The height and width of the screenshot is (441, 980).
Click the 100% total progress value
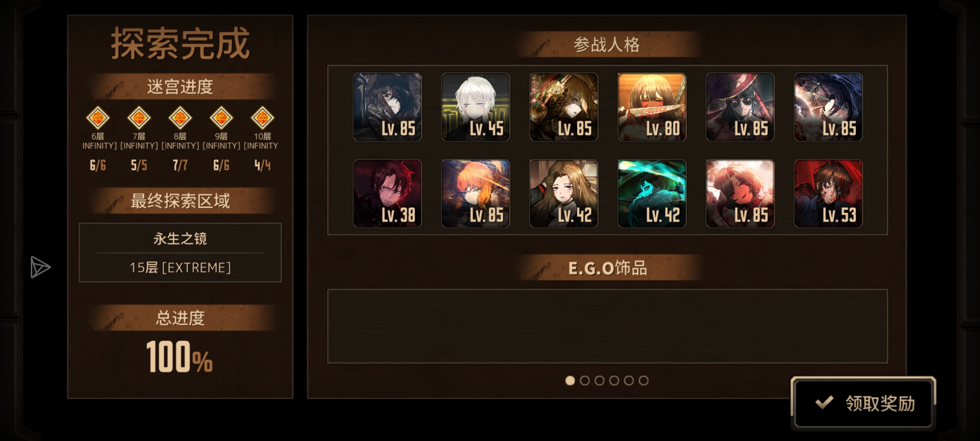[x=180, y=357]
